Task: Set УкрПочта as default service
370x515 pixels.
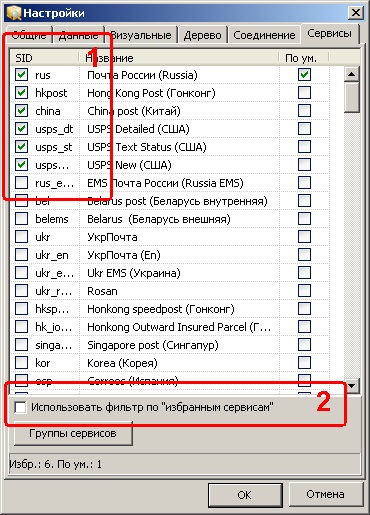Action: [x=304, y=236]
